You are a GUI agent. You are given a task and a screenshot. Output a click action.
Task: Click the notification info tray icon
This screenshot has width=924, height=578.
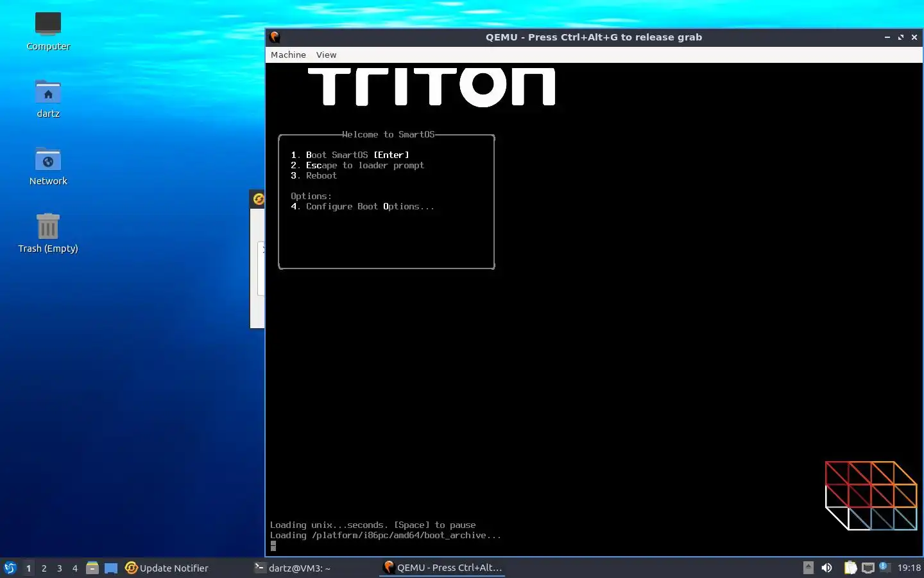click(884, 566)
